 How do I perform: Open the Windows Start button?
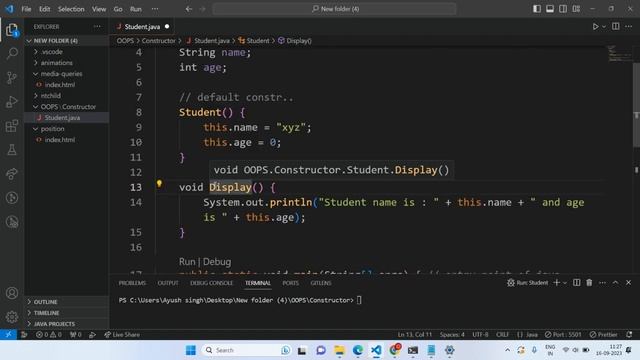click(x=191, y=350)
